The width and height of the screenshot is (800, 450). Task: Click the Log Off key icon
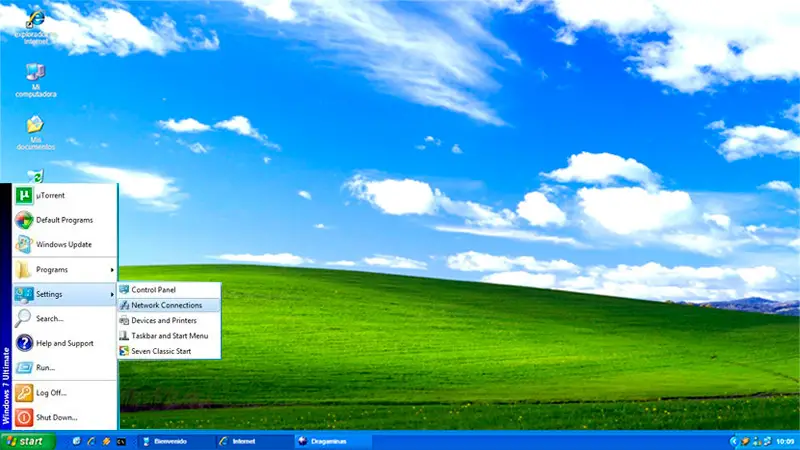(x=24, y=393)
